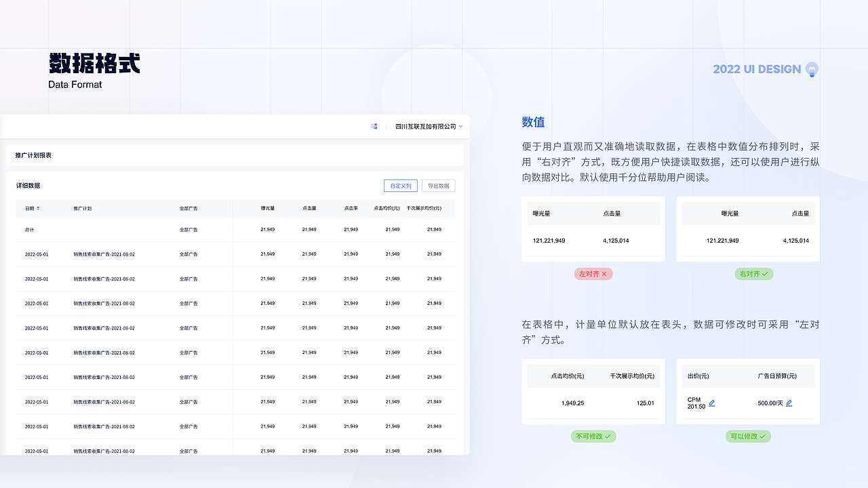
Task: Click the edit pencil beside CPM 201.50
Action: [711, 403]
